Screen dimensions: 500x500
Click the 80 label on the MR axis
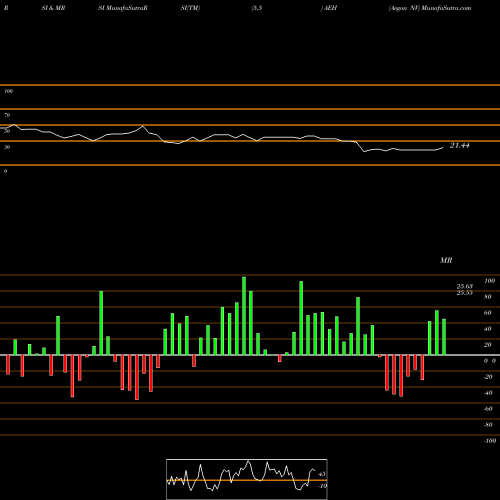point(488,297)
